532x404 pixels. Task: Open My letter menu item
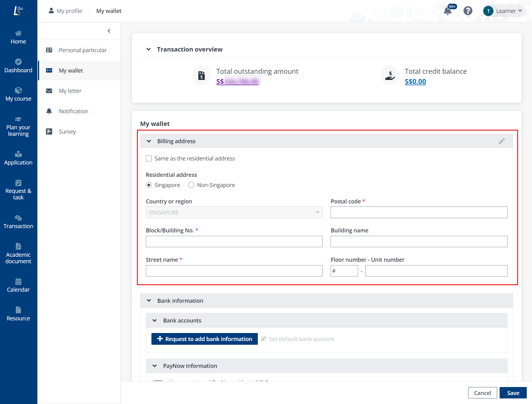(79, 91)
